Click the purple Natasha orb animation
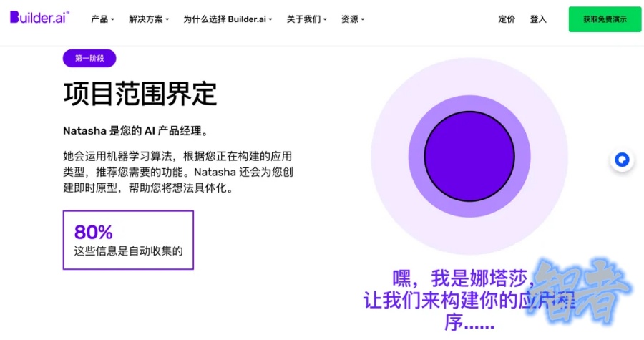 click(469, 157)
